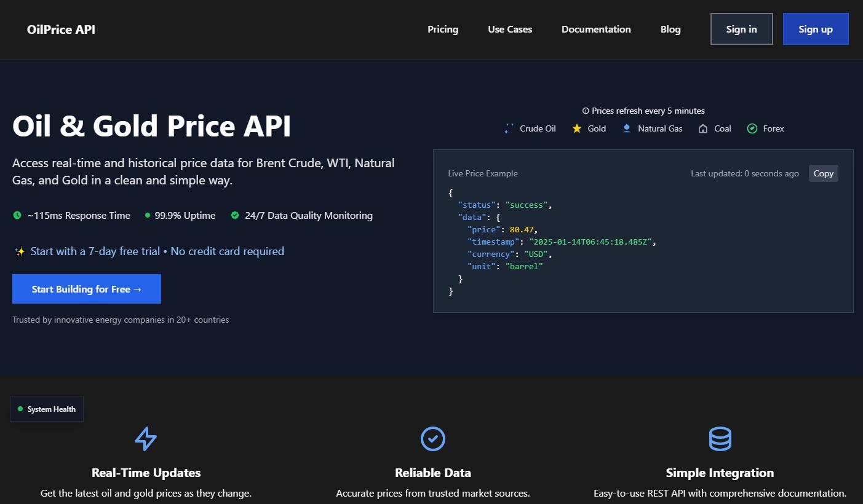The image size is (863, 504).
Task: Click the Simple Integration database icon
Action: click(x=720, y=439)
